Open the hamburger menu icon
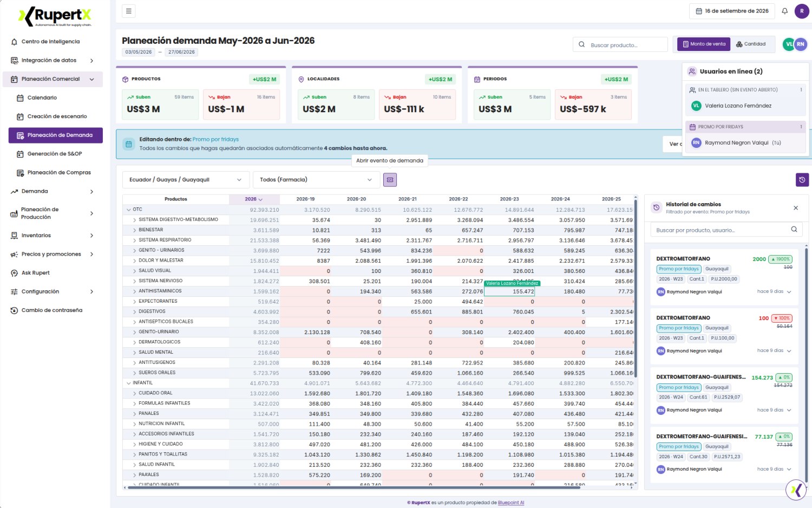Image resolution: width=812 pixels, height=508 pixels. [128, 11]
